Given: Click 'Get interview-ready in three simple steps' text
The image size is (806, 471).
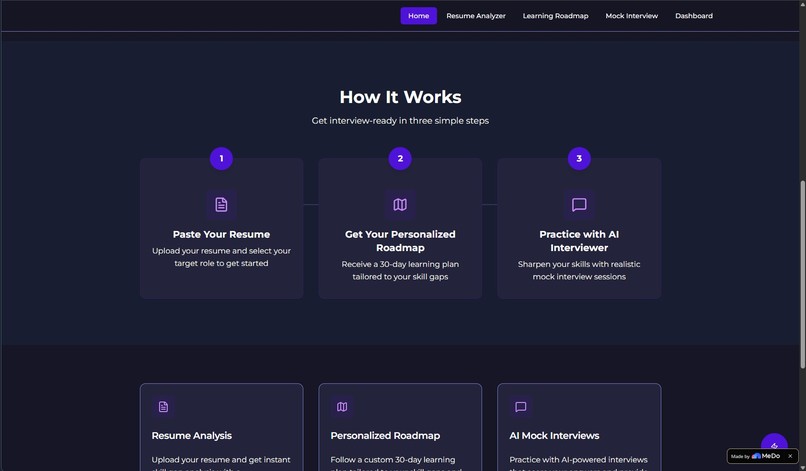Looking at the screenshot, I should [x=400, y=121].
